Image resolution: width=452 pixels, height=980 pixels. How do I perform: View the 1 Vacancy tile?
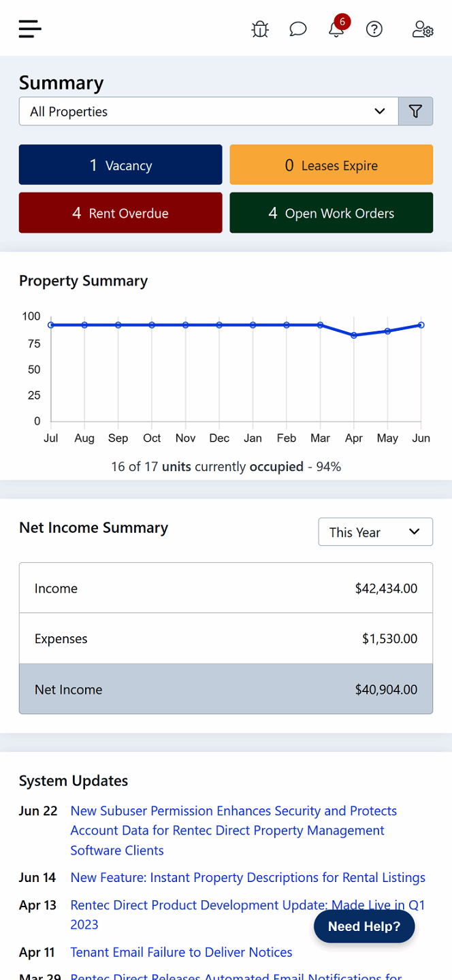pyautogui.click(x=120, y=165)
